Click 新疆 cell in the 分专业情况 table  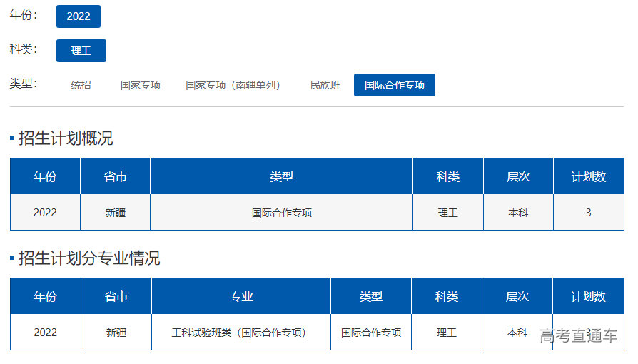tap(116, 333)
